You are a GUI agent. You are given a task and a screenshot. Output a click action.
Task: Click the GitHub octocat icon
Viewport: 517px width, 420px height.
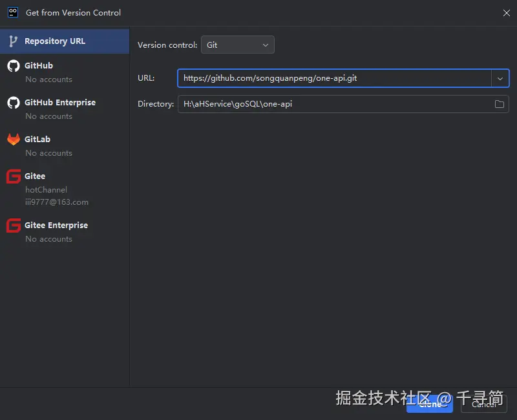pos(14,66)
